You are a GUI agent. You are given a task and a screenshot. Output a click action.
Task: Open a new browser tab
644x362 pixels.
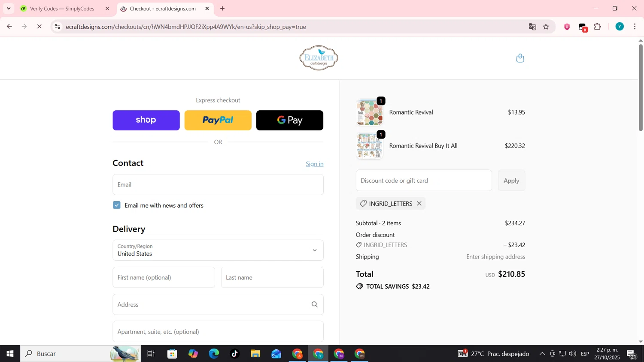click(222, 9)
